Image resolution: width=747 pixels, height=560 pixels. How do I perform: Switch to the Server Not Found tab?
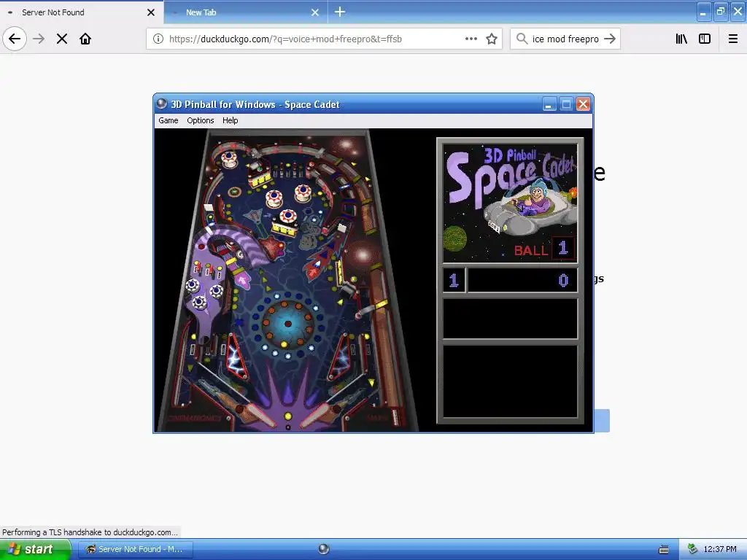(x=82, y=12)
